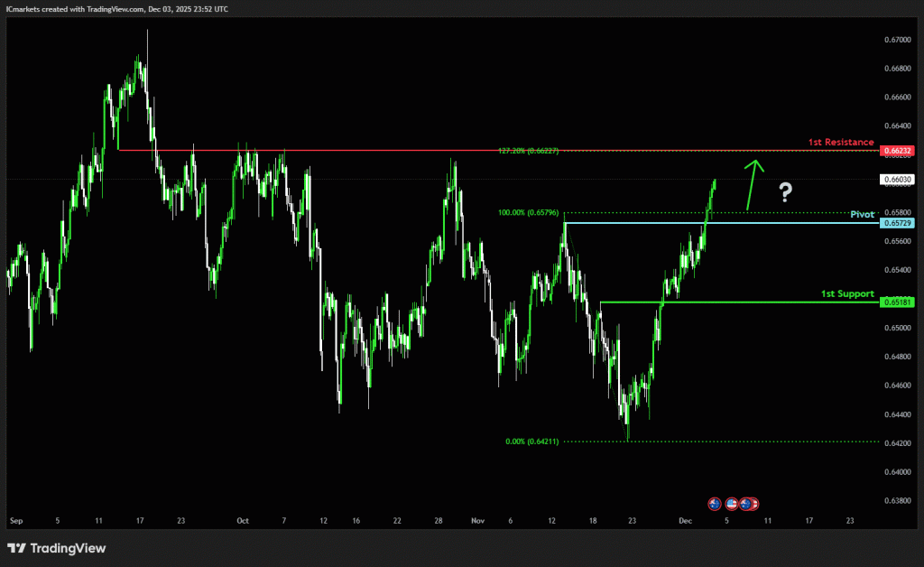Select the green 0.65181 support price tag

[900, 302]
